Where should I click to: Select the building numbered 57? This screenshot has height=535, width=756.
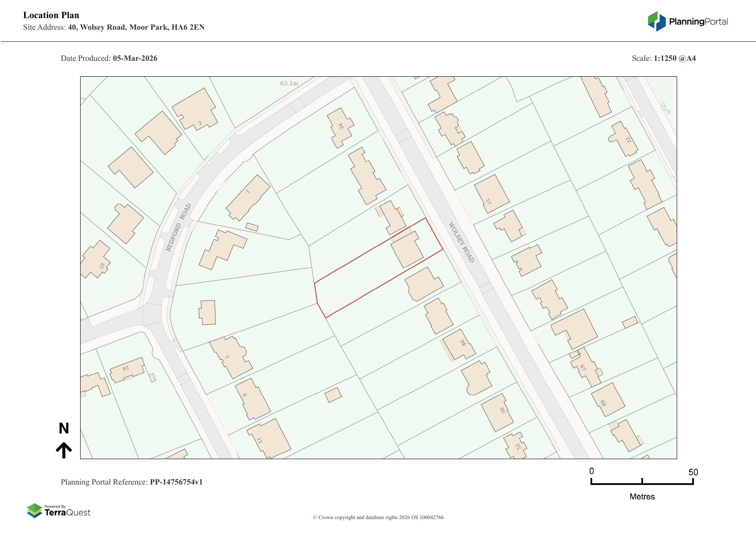(491, 194)
